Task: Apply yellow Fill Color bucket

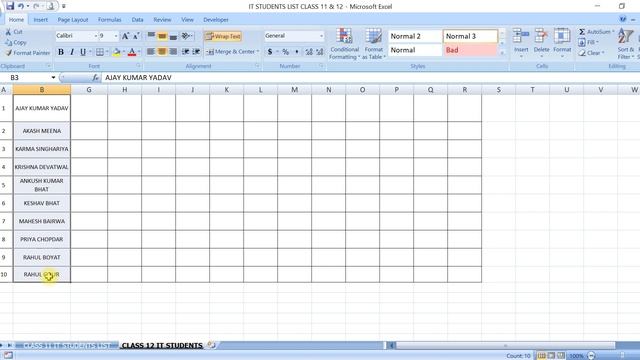Action: (117, 52)
